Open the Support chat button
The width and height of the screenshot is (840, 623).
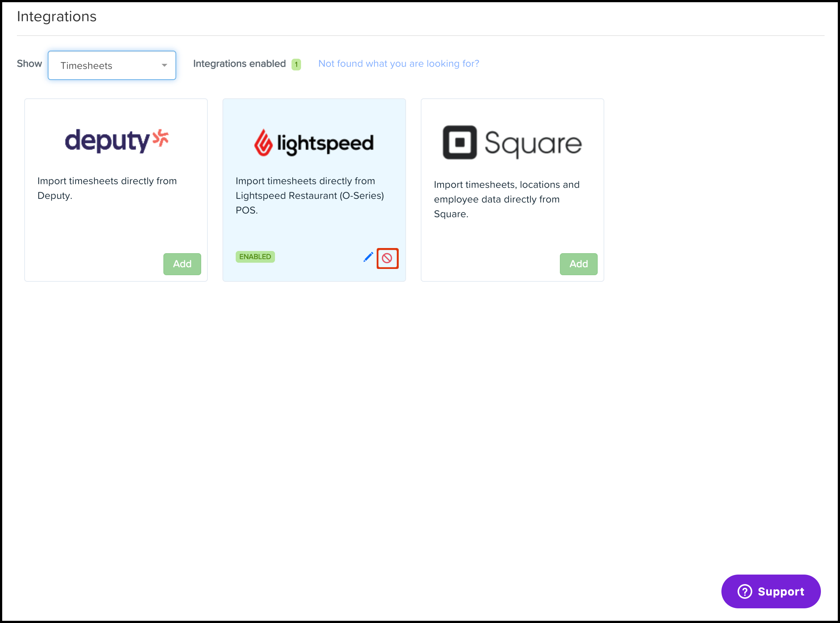tap(771, 591)
